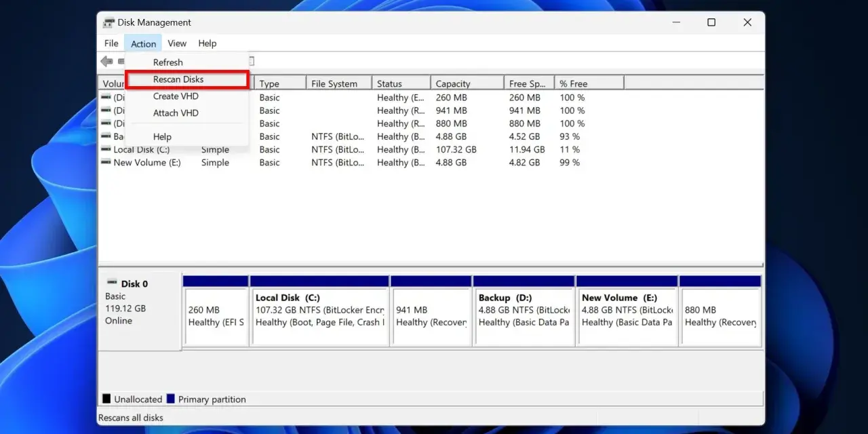Viewport: 868px width, 434px height.
Task: Click the 941 MB capacity cell in list
Action: (452, 110)
